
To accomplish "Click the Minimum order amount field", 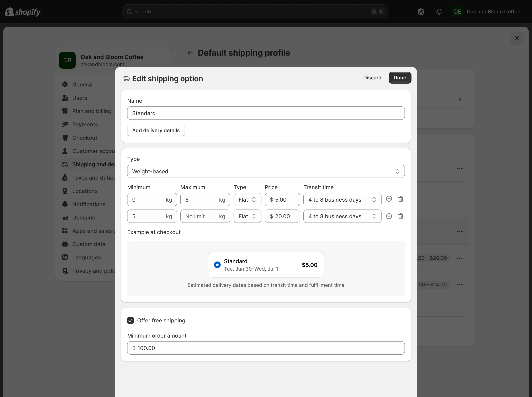I will (x=266, y=348).
